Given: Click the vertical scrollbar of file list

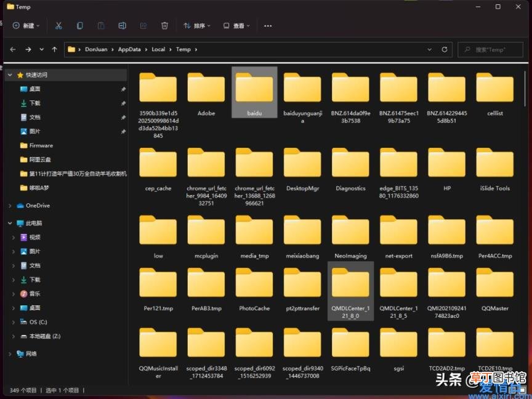Looking at the screenshot, I should (x=526, y=89).
